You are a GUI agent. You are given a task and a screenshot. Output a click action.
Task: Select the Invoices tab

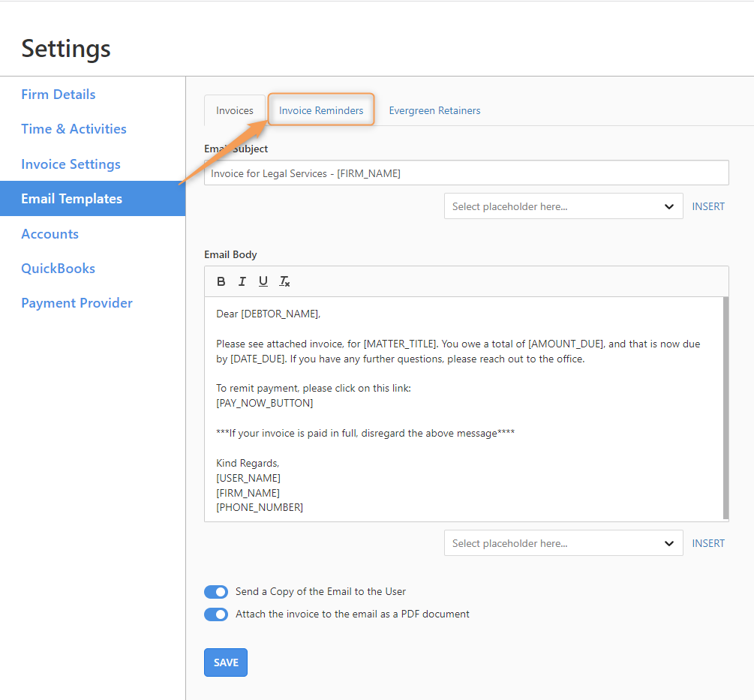(235, 110)
